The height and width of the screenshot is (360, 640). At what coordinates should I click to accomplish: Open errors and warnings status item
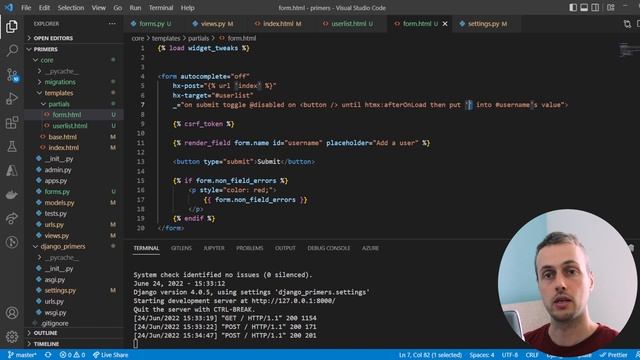pos(72,355)
